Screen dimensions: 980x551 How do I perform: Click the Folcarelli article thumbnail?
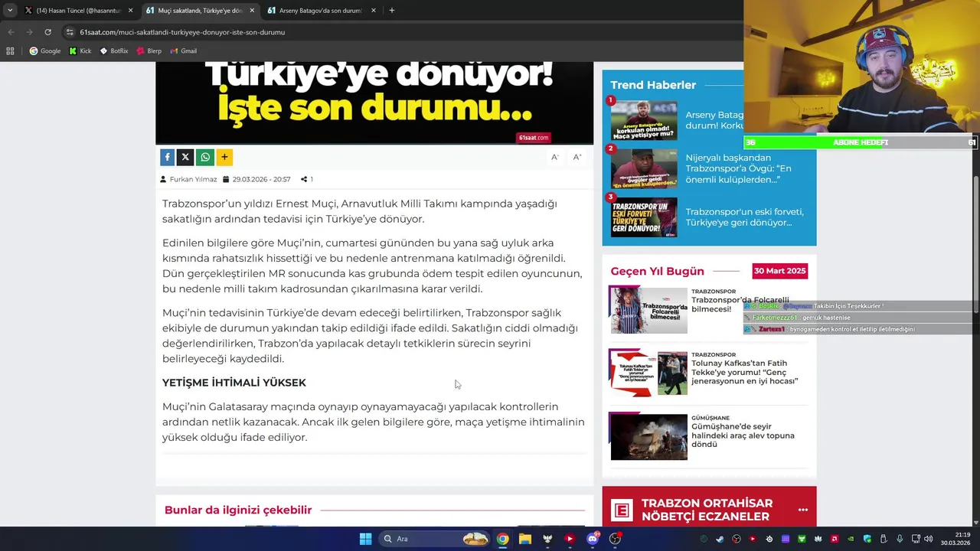click(648, 310)
